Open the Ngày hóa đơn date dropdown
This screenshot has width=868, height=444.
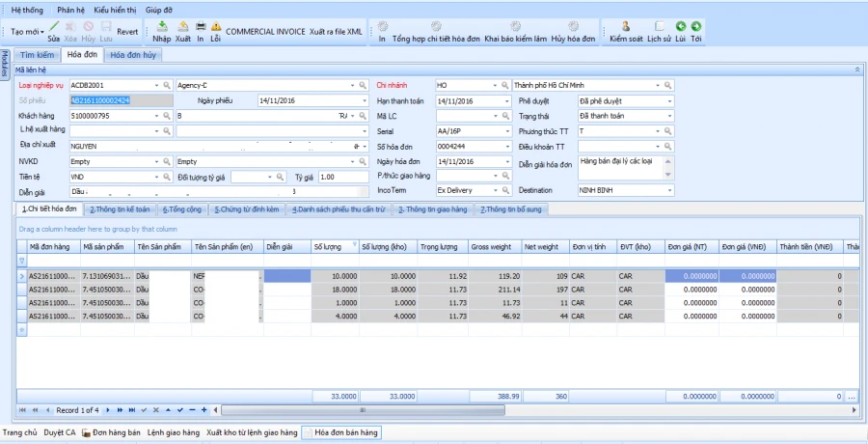[507, 162]
